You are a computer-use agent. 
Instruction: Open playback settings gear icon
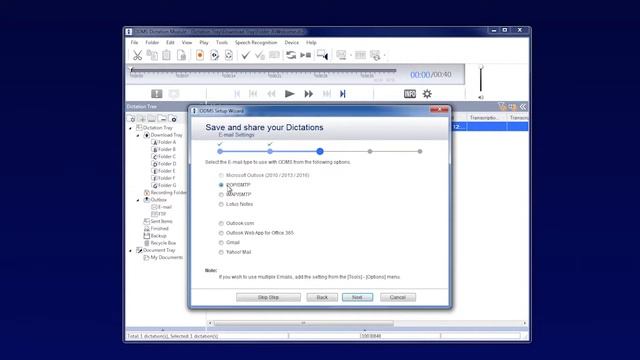pyautogui.click(x=427, y=94)
